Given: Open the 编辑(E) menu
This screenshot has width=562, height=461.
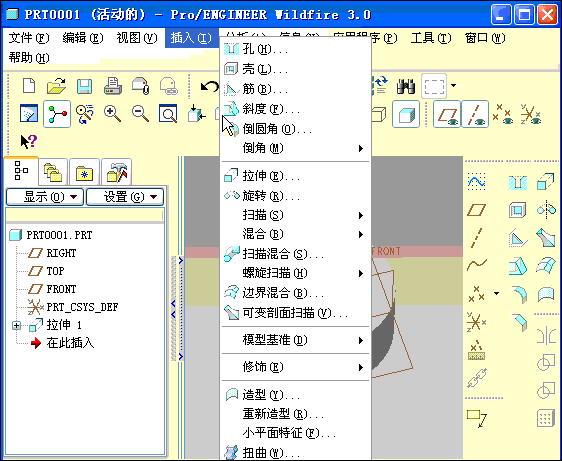Looking at the screenshot, I should coord(83,38).
